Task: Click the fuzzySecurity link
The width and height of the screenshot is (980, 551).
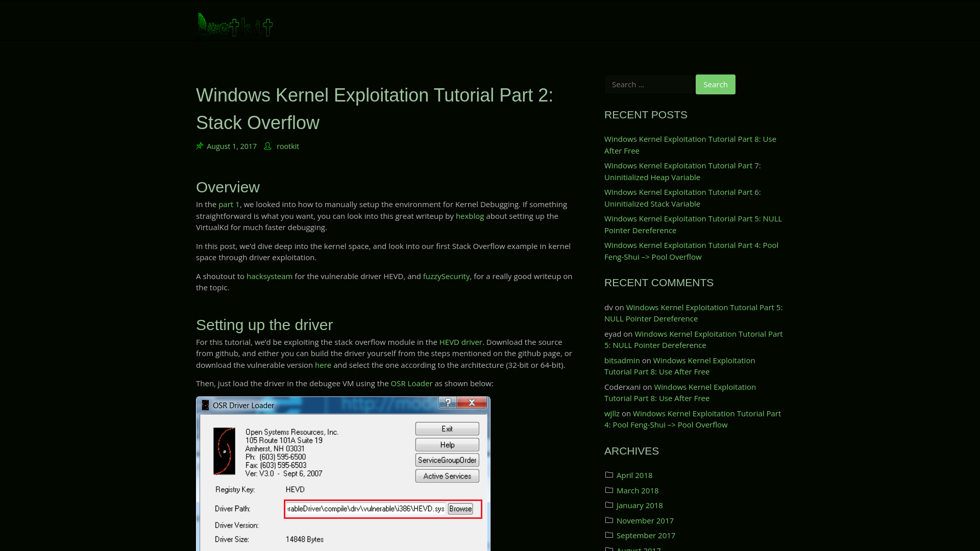Action: coord(446,275)
